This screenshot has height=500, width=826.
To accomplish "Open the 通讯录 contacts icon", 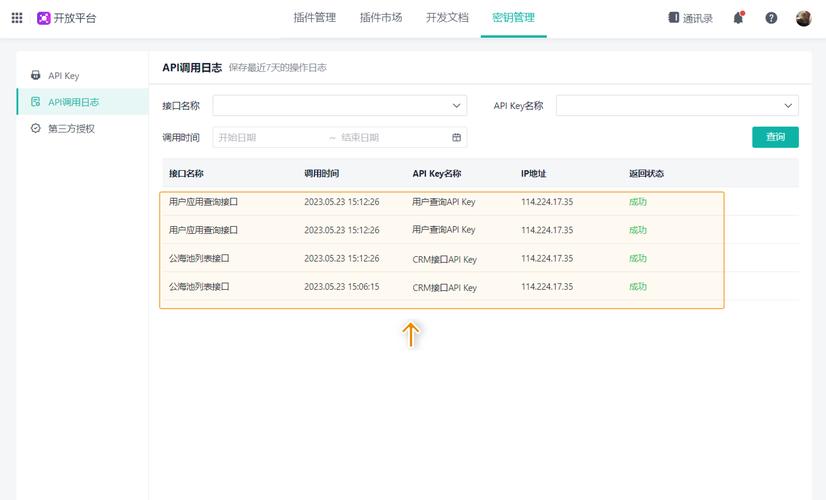I will (x=674, y=18).
